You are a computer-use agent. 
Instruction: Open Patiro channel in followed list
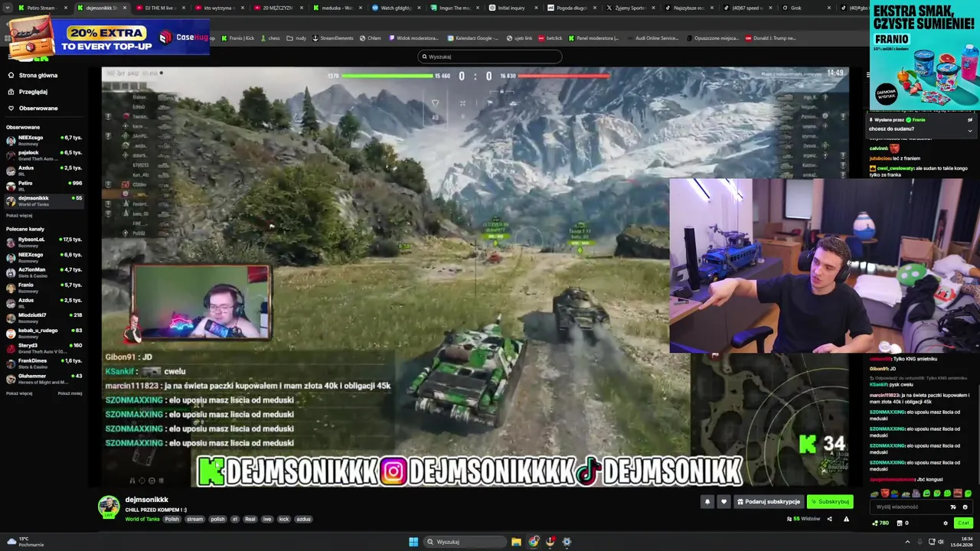44,185
